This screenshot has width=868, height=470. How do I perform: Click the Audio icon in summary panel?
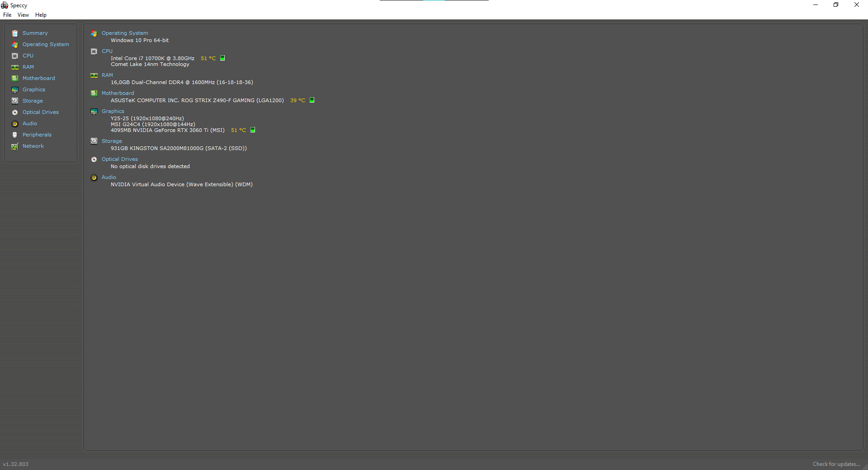[x=94, y=177]
